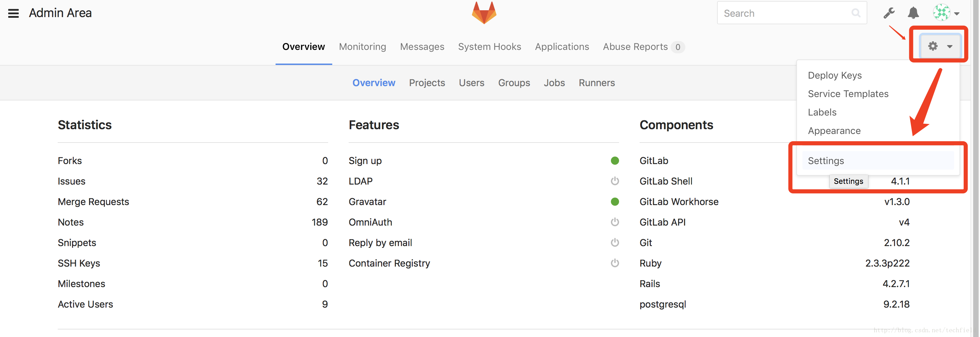Open the System Hooks tab
The width and height of the screenshot is (980, 337).
[x=489, y=47]
